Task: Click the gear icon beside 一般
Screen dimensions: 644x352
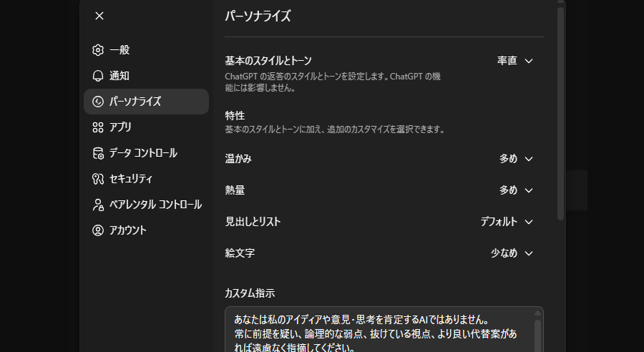Action: click(98, 50)
